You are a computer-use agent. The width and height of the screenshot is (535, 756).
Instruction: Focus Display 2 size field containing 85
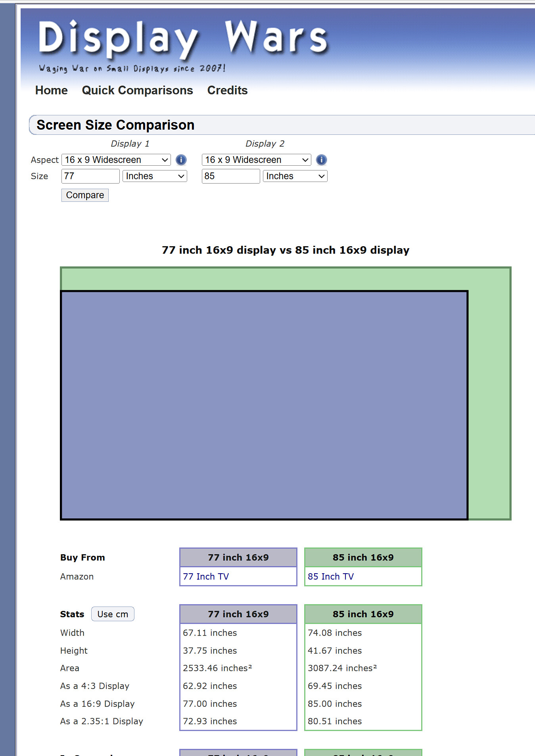pyautogui.click(x=231, y=176)
